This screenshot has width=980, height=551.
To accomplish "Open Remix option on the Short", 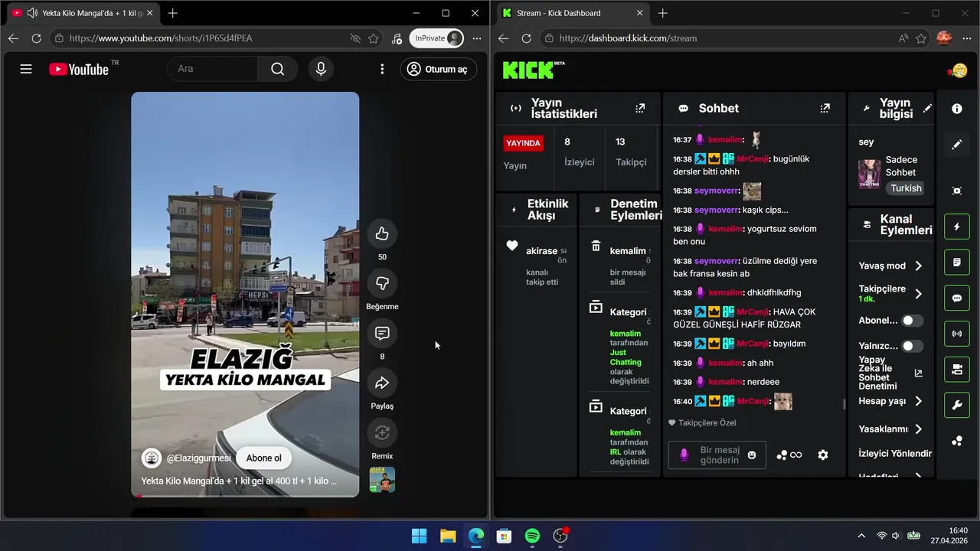I will [x=382, y=432].
